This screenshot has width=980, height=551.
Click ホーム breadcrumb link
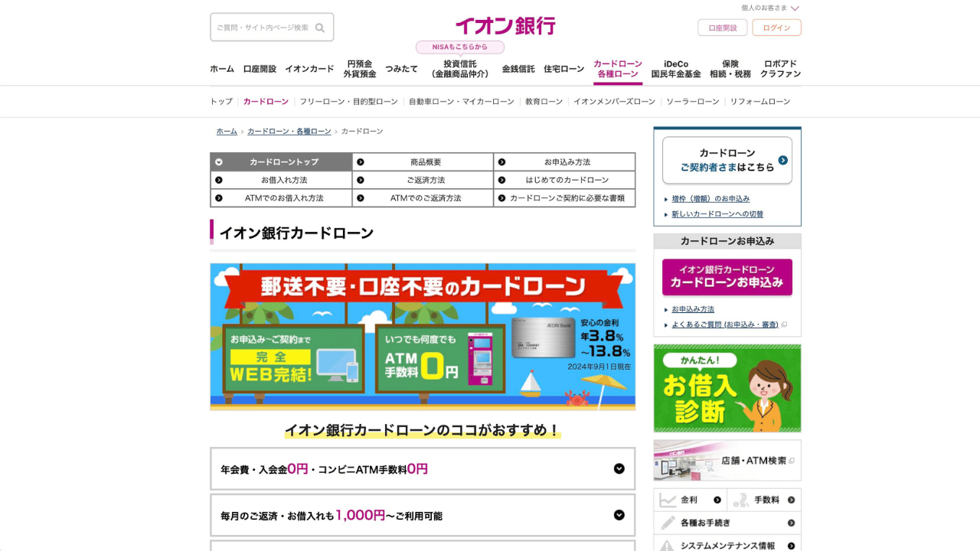tap(227, 132)
